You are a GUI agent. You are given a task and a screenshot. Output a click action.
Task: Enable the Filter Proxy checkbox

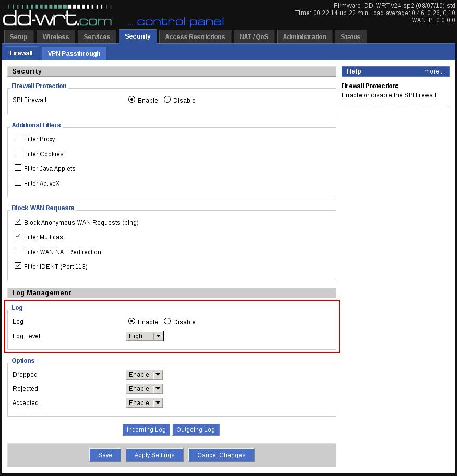point(18,139)
